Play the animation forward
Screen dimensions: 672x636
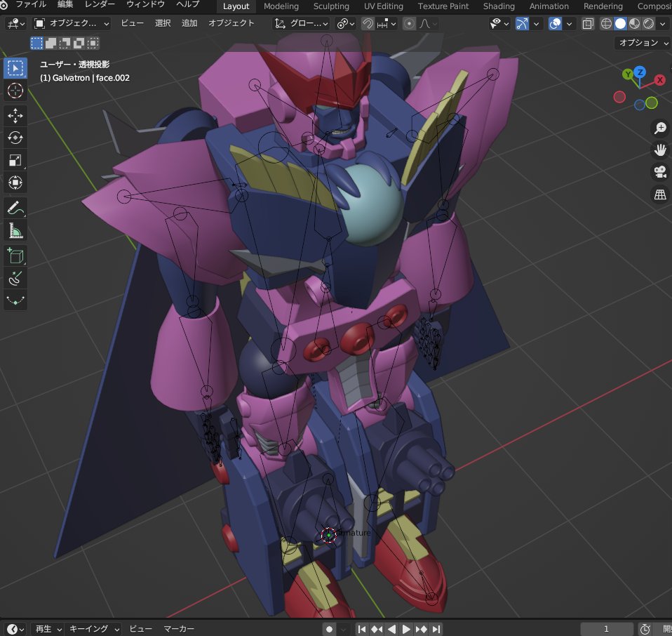point(406,629)
